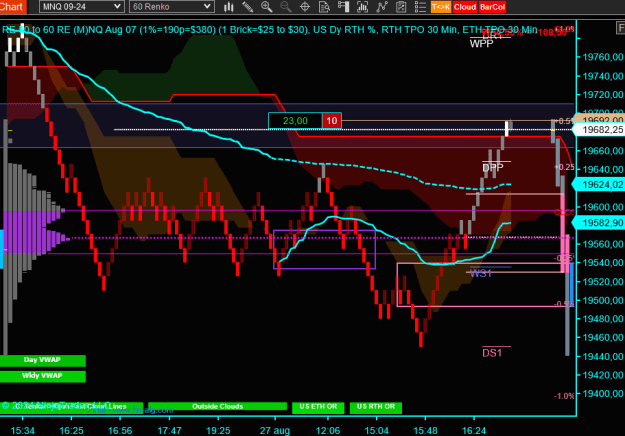The height and width of the screenshot is (436, 625).
Task: Toggle the Outside Clouds button
Action: tap(218, 406)
